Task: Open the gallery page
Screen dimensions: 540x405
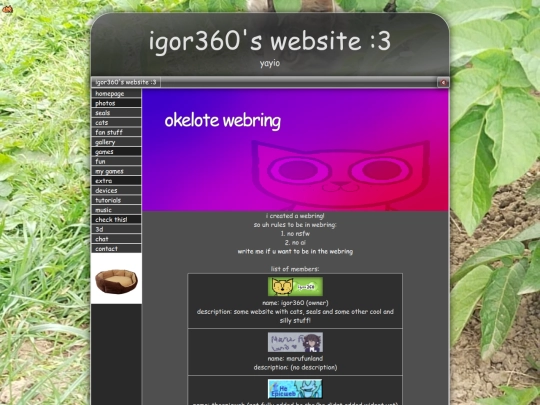Action: click(116, 142)
